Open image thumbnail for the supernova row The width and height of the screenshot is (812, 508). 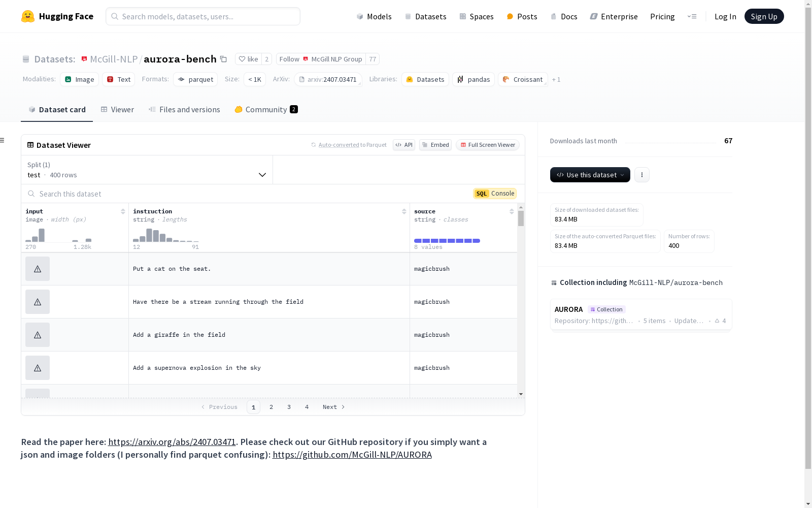tap(38, 368)
